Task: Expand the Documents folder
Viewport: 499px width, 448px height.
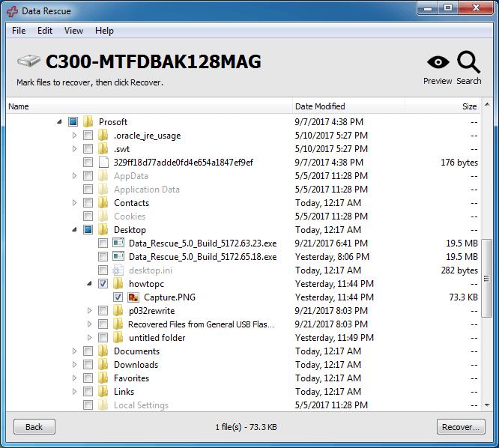Action: point(74,351)
